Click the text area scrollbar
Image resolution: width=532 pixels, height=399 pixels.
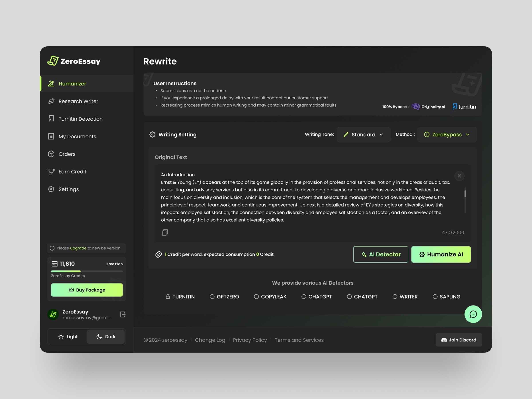click(x=465, y=194)
